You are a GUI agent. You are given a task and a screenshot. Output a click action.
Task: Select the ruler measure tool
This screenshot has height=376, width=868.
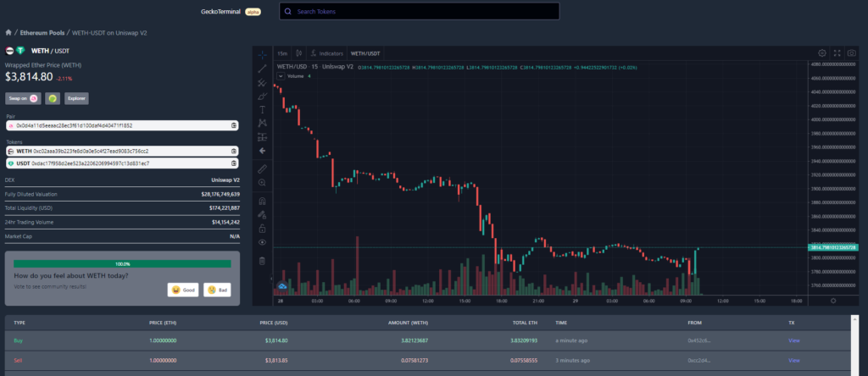coord(263,168)
